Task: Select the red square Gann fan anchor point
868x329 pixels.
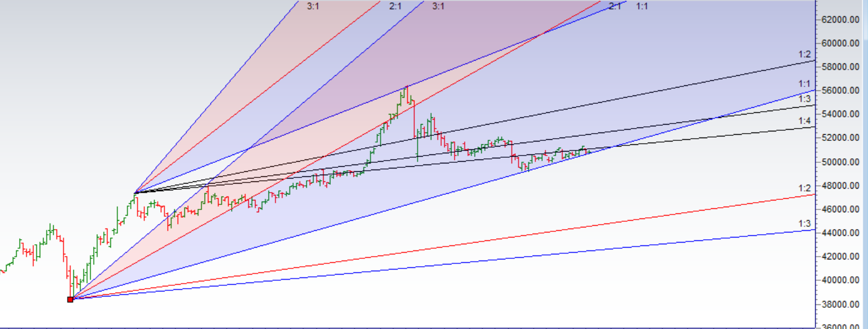Action: pyautogui.click(x=71, y=300)
